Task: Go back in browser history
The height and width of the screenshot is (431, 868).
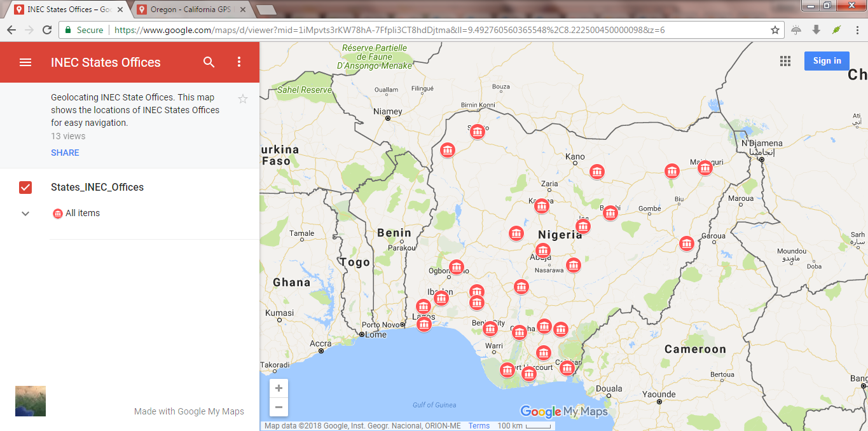Action: click(x=11, y=30)
